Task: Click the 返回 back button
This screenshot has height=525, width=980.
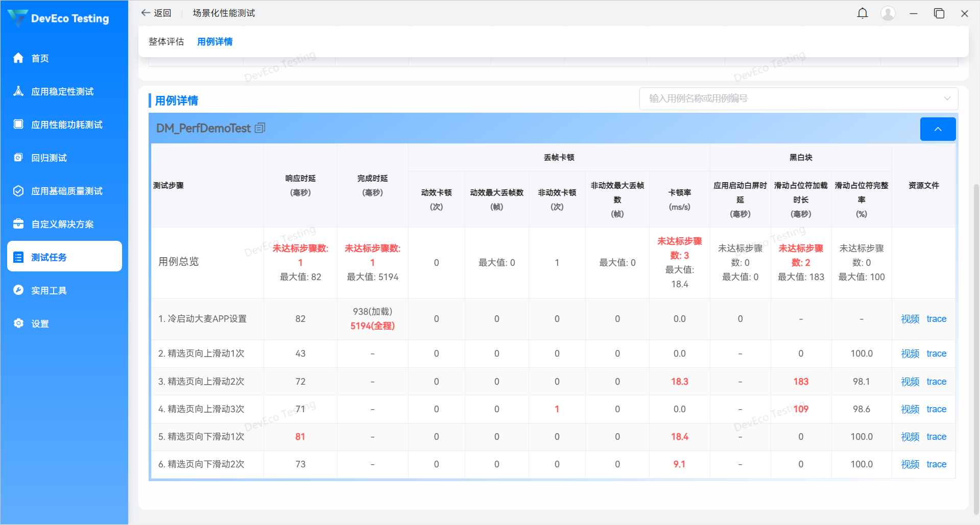Action: (156, 13)
